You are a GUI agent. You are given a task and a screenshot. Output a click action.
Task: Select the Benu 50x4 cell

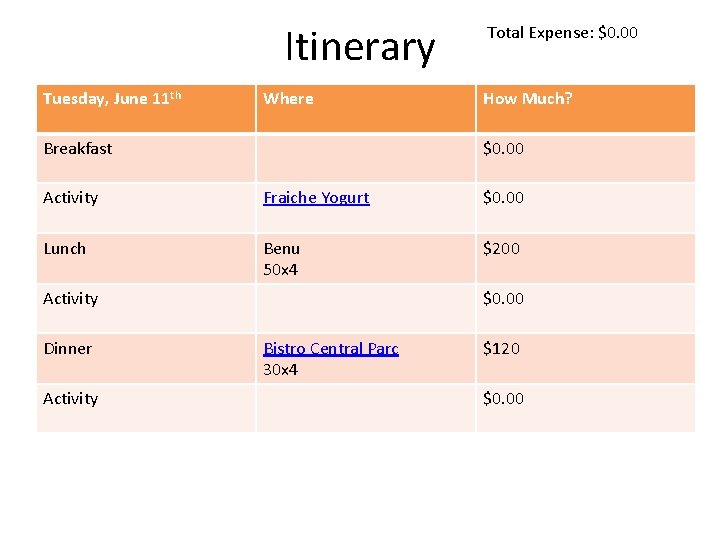click(282, 258)
